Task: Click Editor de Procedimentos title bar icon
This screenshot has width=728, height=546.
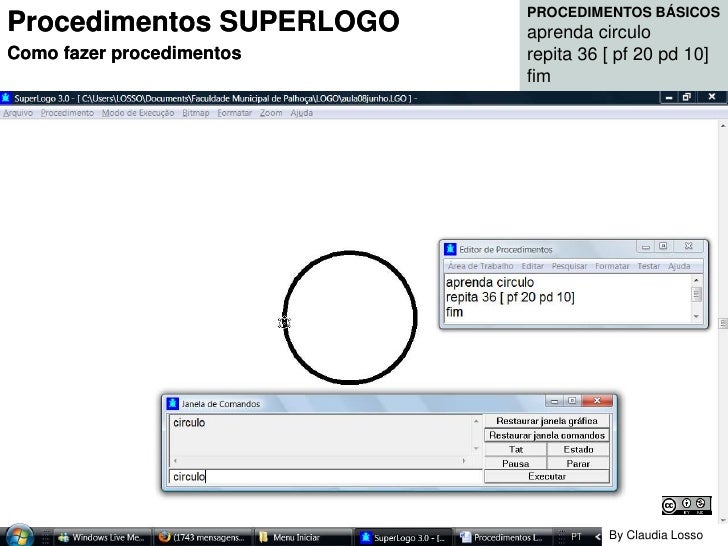Action: point(450,249)
